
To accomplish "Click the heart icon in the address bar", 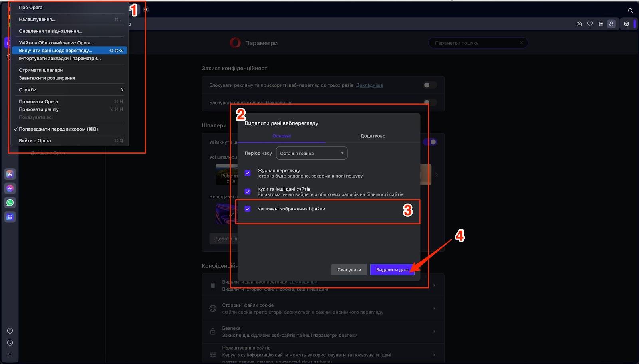I will click(x=590, y=24).
